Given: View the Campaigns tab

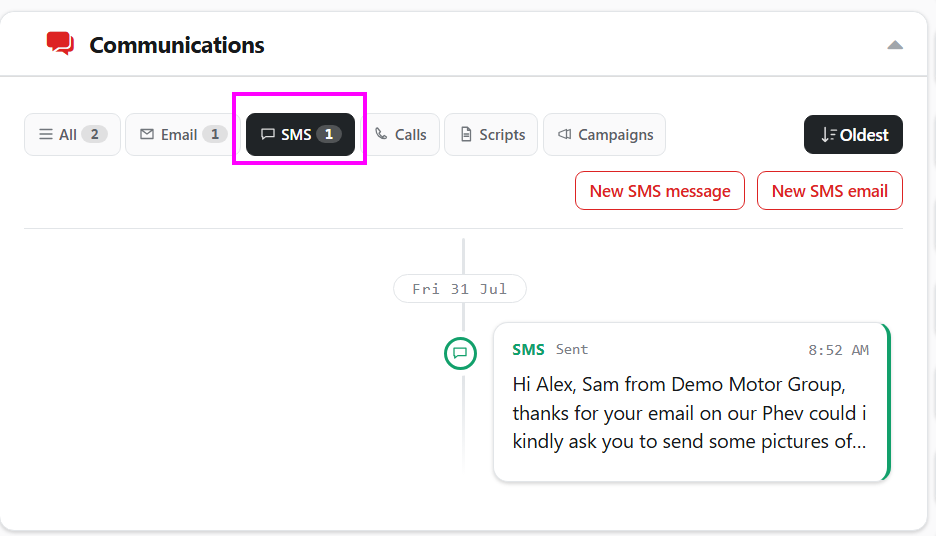Looking at the screenshot, I should click(x=604, y=134).
